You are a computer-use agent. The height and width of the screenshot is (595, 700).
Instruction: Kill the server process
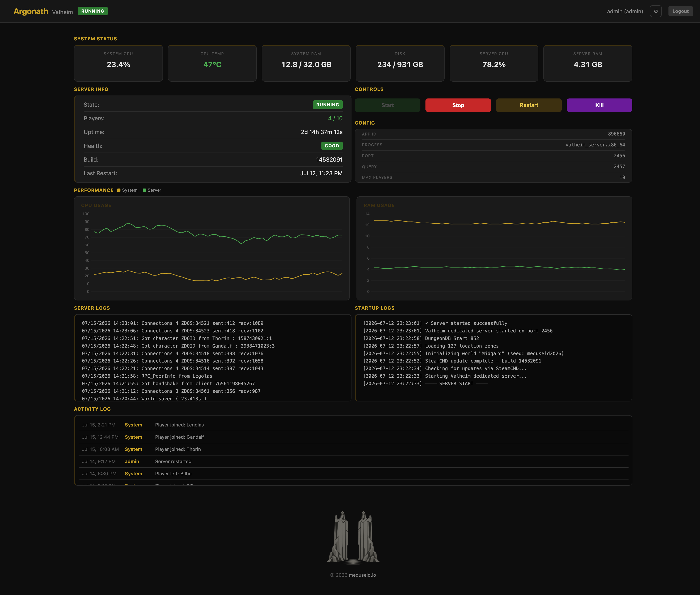coord(599,105)
